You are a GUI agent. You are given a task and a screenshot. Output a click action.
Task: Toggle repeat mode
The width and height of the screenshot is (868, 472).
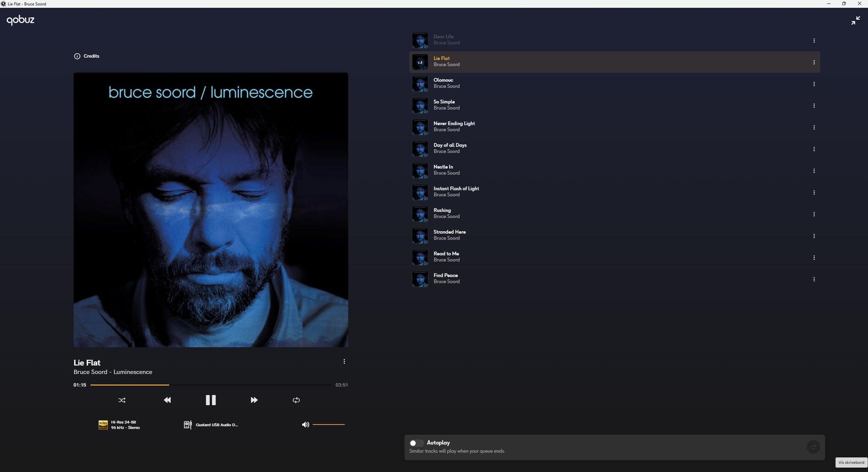(x=296, y=400)
